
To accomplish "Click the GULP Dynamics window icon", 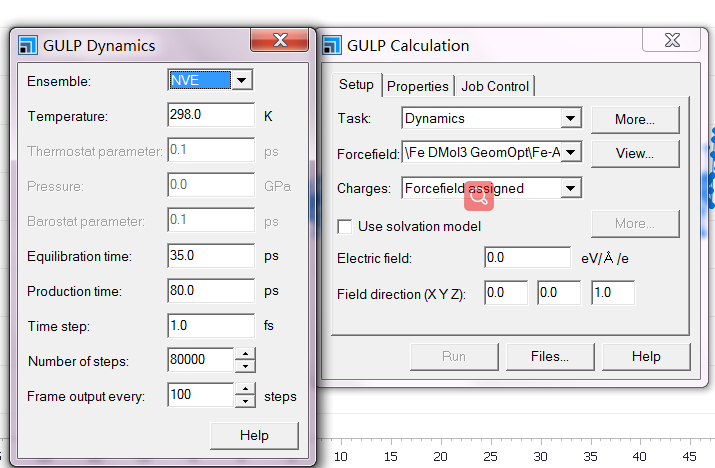I will [29, 45].
